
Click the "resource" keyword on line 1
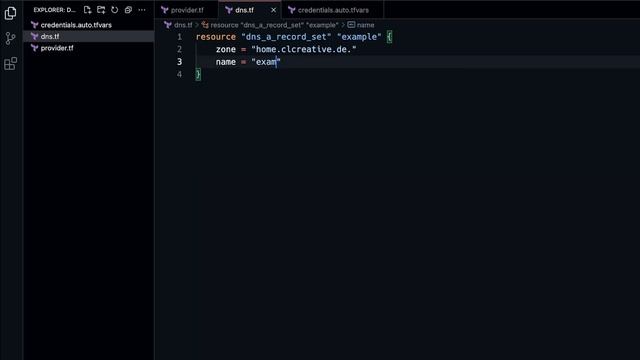coord(216,37)
